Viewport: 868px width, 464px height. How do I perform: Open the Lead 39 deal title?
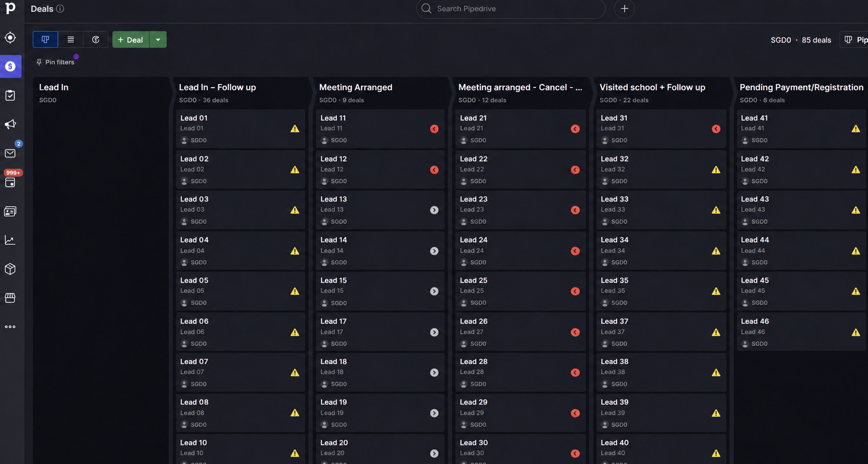point(614,402)
